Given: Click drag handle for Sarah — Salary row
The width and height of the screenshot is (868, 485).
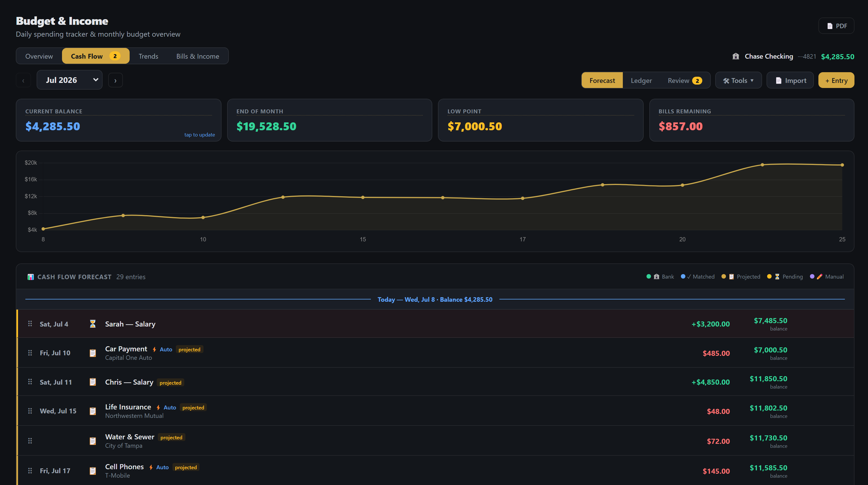Looking at the screenshot, I should [30, 323].
